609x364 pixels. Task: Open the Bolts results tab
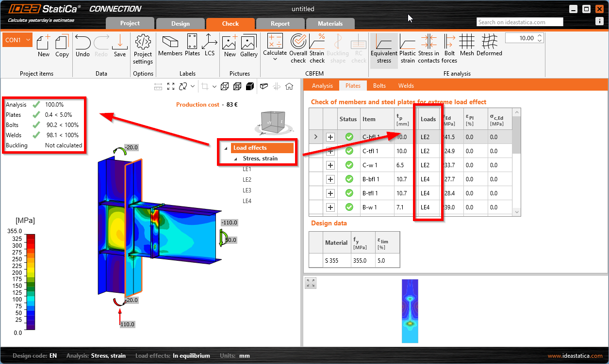(x=379, y=86)
